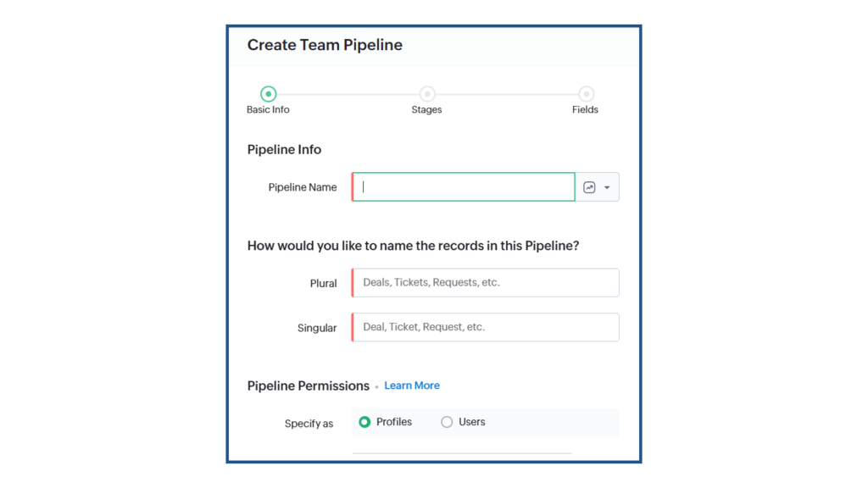This screenshot has height=488, width=868.
Task: Click the Fields step label
Action: 585,109
